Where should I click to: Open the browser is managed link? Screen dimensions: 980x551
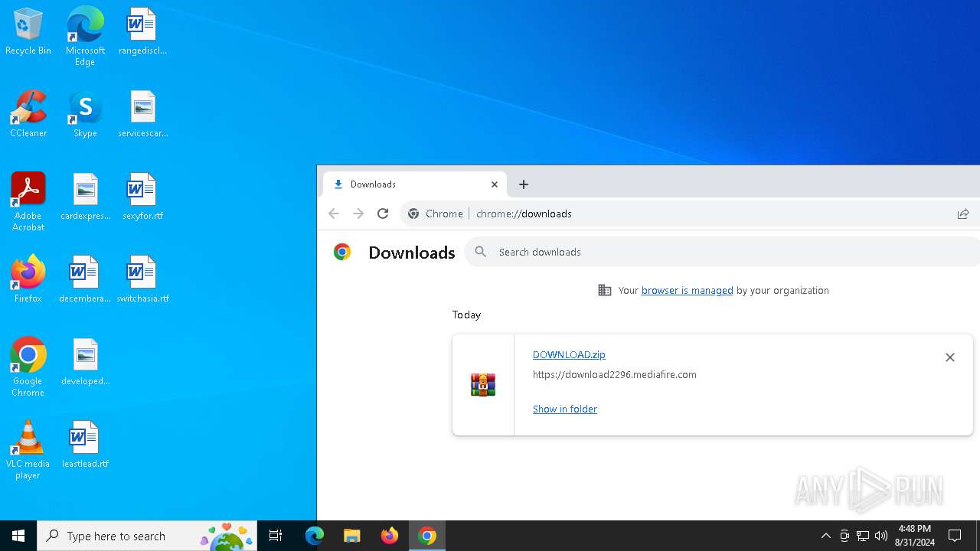[x=688, y=290]
